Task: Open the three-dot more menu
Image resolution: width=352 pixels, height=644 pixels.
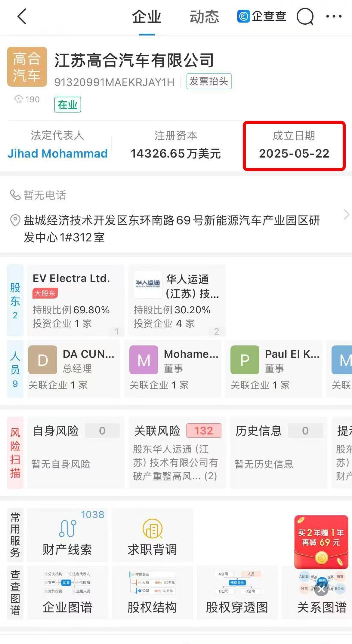Action: pyautogui.click(x=334, y=16)
